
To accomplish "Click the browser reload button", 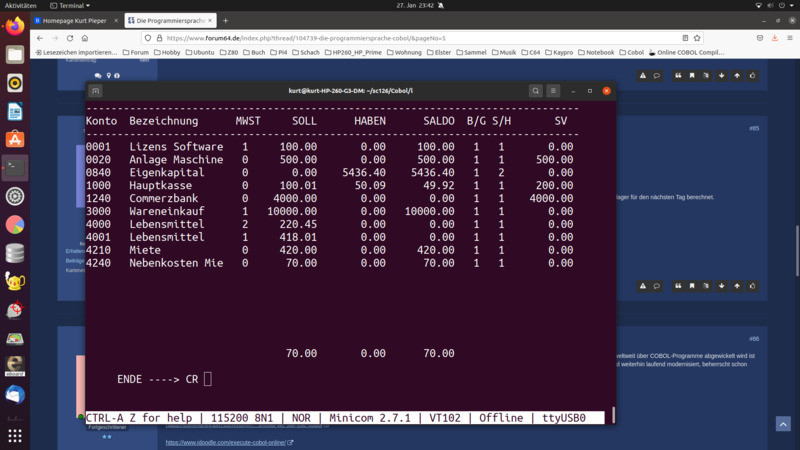I will click(70, 38).
